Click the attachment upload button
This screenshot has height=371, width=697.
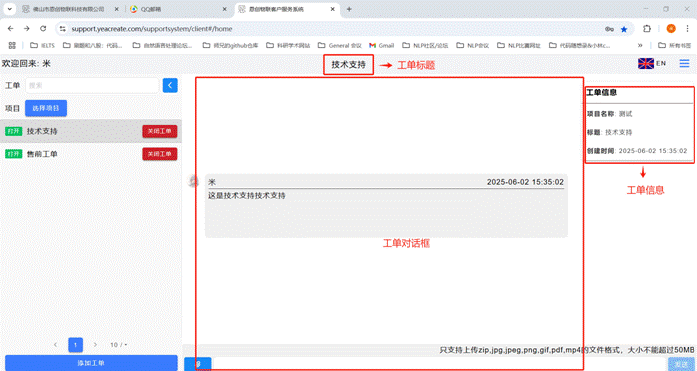point(198,364)
